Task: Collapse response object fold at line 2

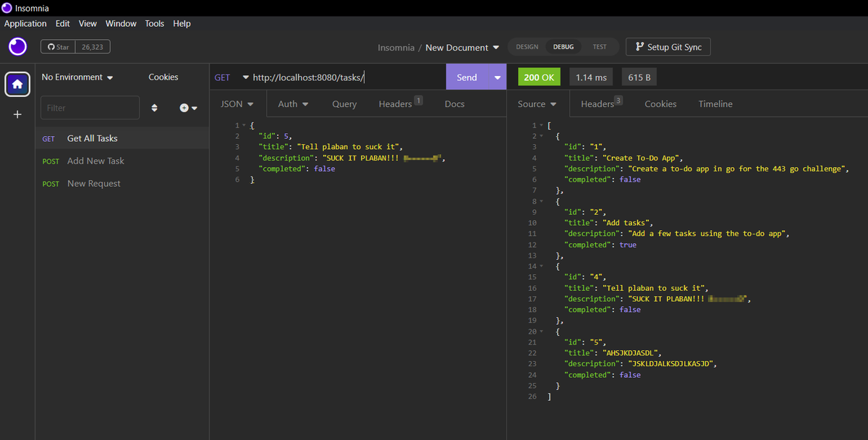Action: coord(542,136)
